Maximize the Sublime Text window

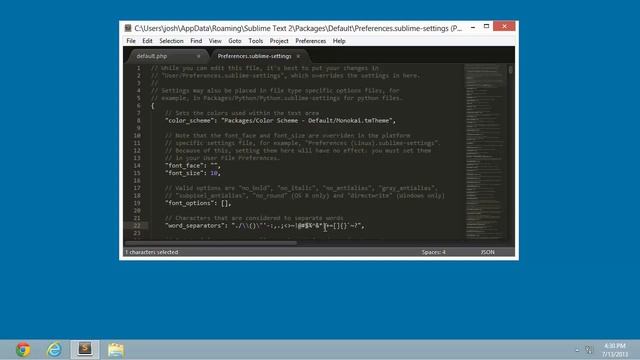click(486, 27)
